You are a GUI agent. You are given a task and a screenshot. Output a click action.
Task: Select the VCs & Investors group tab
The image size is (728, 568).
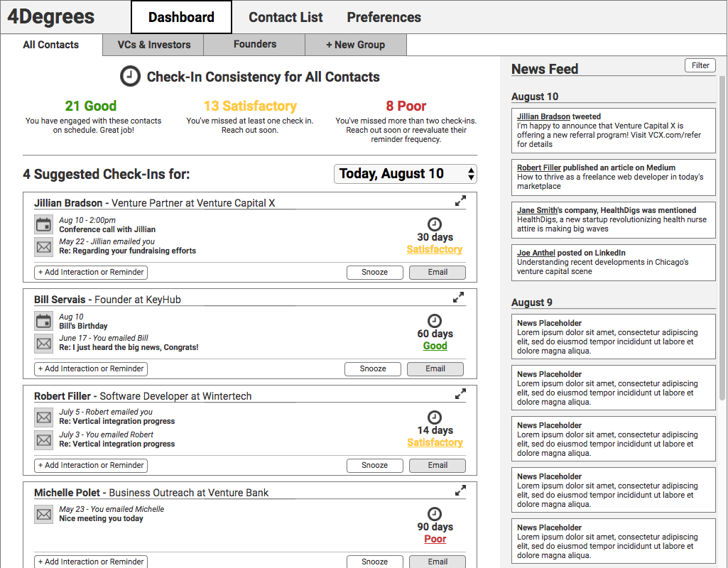coord(153,45)
